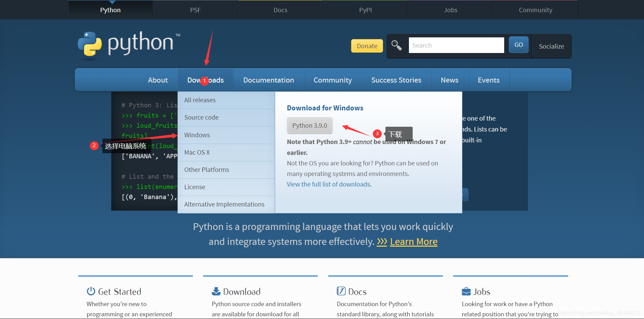
Task: Select Mac OS X in Downloads menu
Action: coord(226,153)
